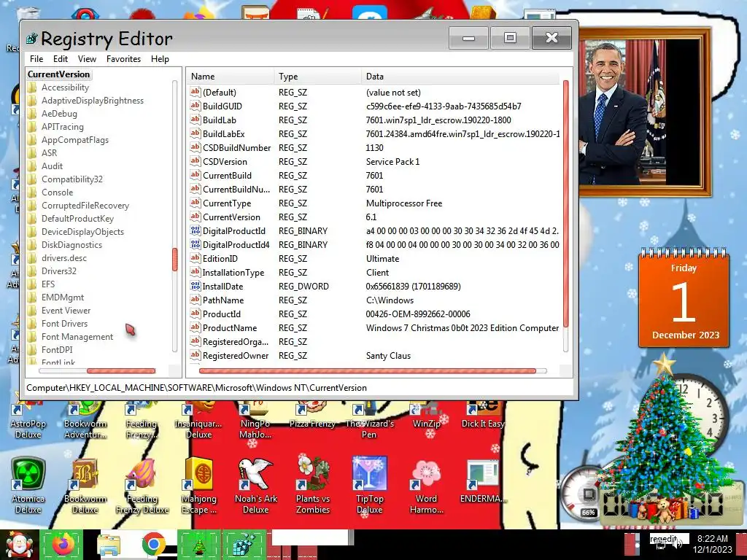Select the CurrentType value name
The width and height of the screenshot is (747, 560).
(227, 203)
